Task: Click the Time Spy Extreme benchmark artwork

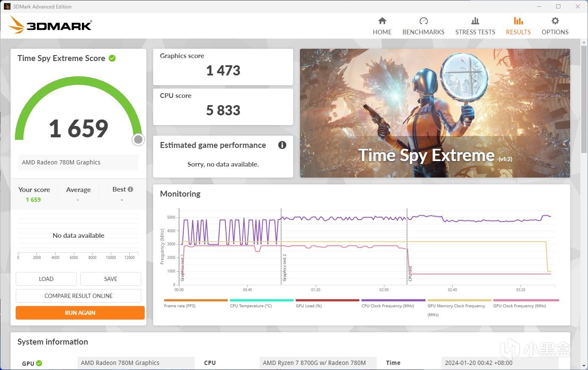Action: coord(435,113)
